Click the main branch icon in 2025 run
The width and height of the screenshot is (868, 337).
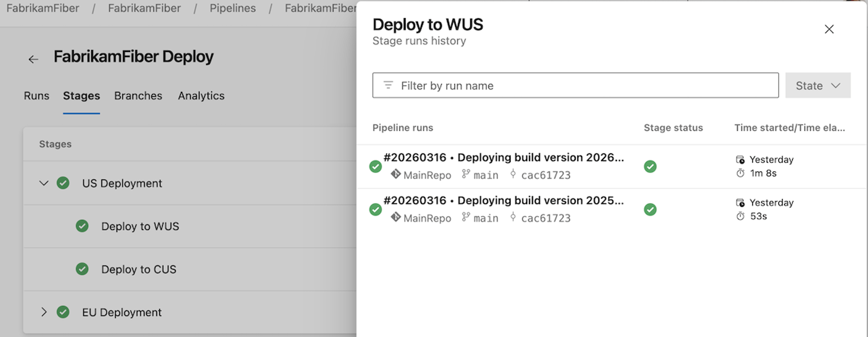465,217
